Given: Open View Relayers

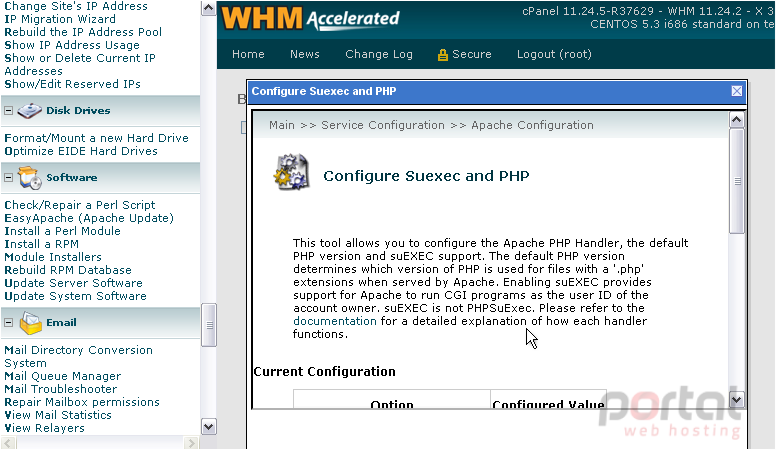Looking at the screenshot, I should pos(45,428).
